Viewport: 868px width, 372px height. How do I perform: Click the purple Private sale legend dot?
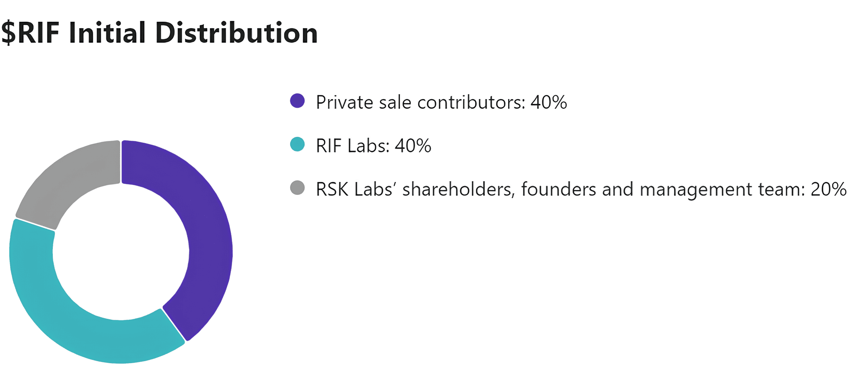pyautogui.click(x=297, y=101)
